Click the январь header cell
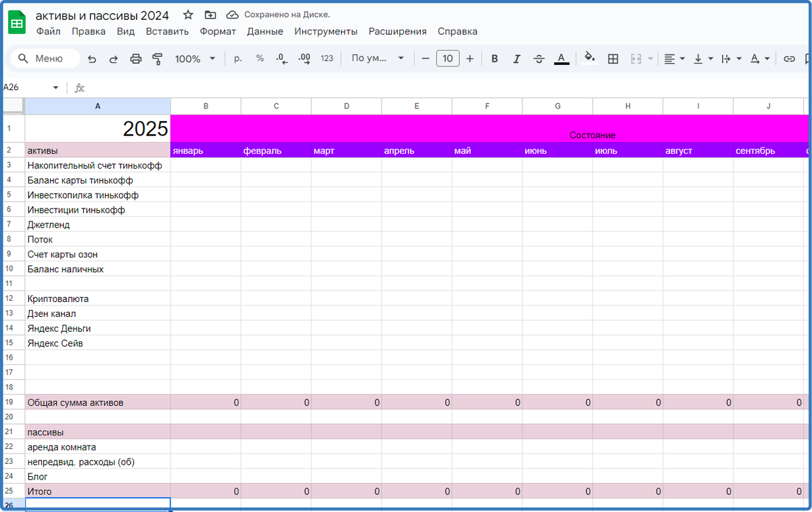The height and width of the screenshot is (512, 812). point(206,150)
